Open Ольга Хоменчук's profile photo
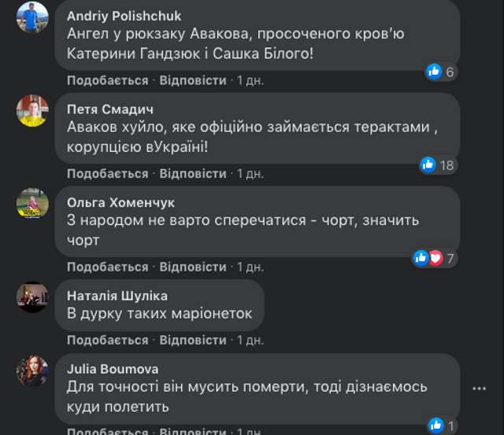 (x=32, y=203)
